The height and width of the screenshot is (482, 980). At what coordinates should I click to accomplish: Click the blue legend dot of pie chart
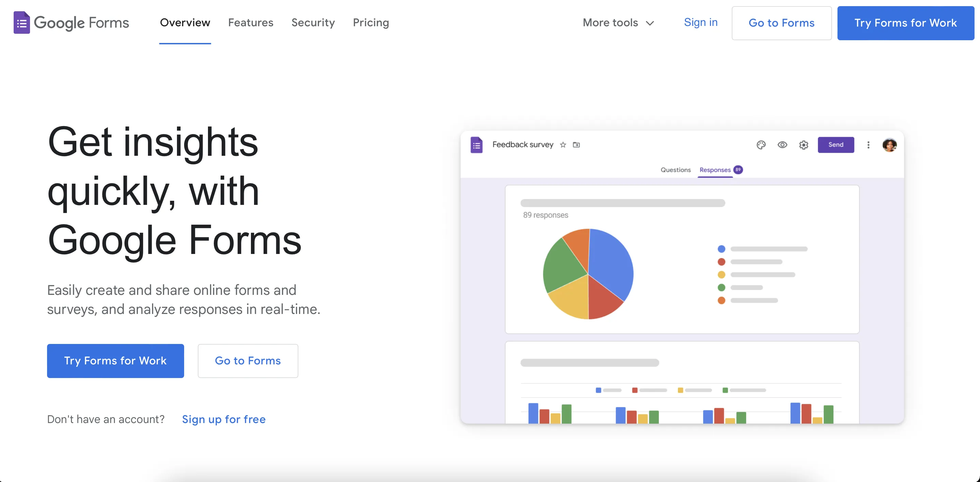pyautogui.click(x=721, y=249)
